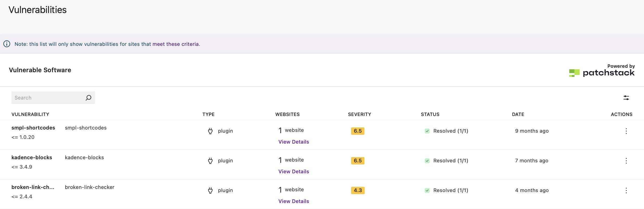
Task: Click the 4.3 severity badge
Action: pos(358,190)
